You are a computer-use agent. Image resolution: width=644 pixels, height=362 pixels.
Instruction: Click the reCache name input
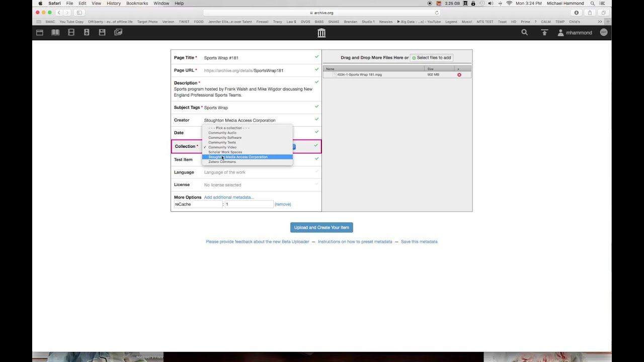point(198,204)
